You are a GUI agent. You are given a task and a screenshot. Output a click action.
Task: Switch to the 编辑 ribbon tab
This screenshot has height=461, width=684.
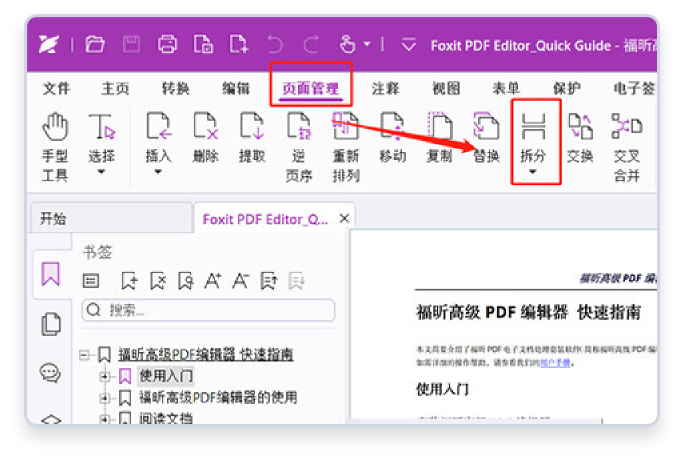tap(236, 89)
